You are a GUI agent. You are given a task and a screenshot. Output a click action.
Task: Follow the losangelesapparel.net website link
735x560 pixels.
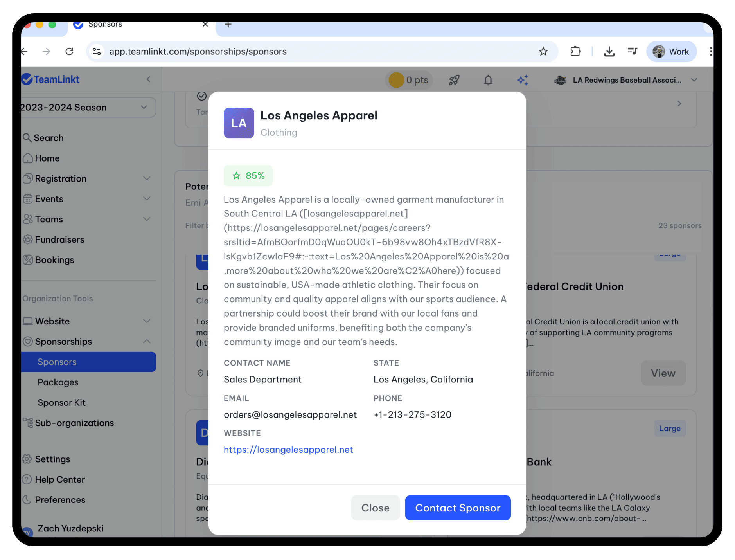pos(288,450)
